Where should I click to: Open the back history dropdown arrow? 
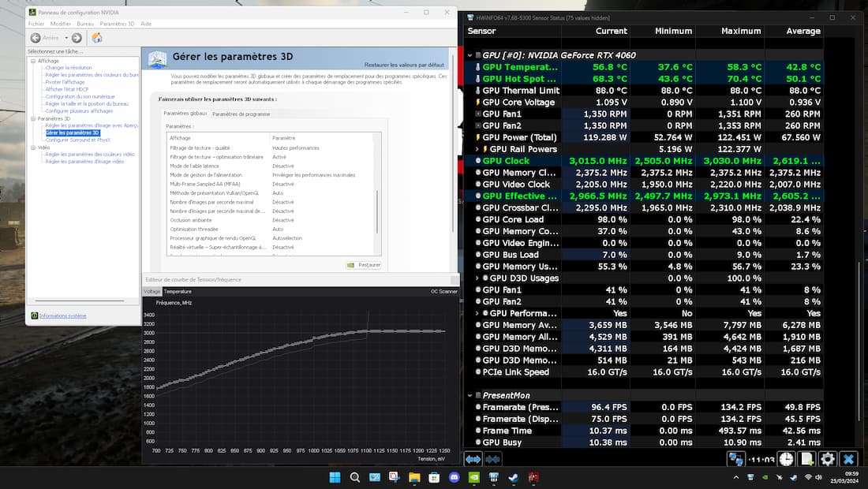(65, 38)
